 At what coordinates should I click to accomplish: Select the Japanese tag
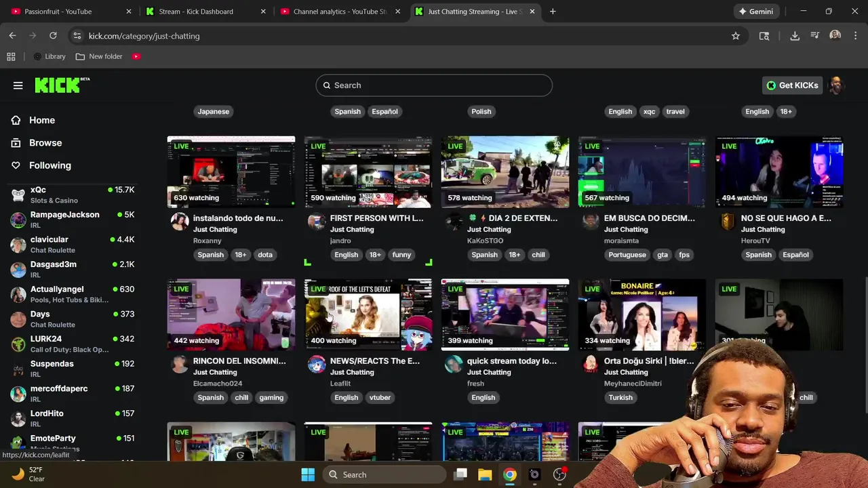214,111
